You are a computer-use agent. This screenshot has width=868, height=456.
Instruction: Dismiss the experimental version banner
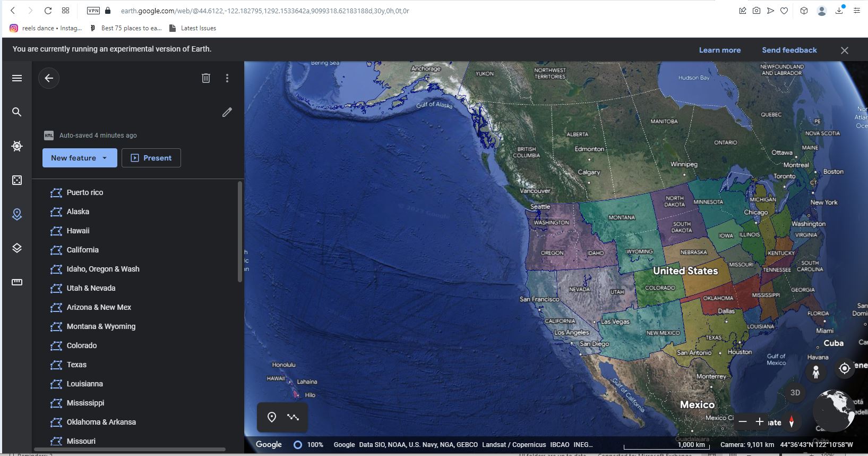tap(845, 50)
